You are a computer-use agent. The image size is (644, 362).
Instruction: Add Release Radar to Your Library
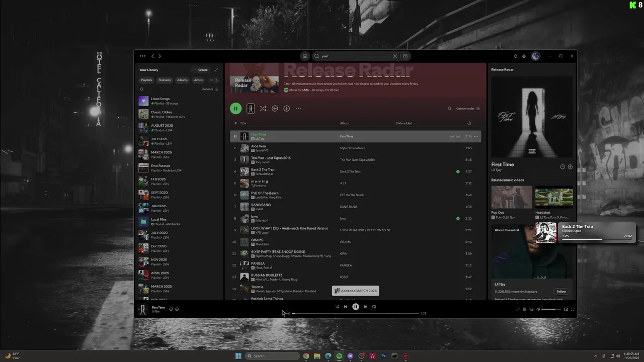point(275,109)
